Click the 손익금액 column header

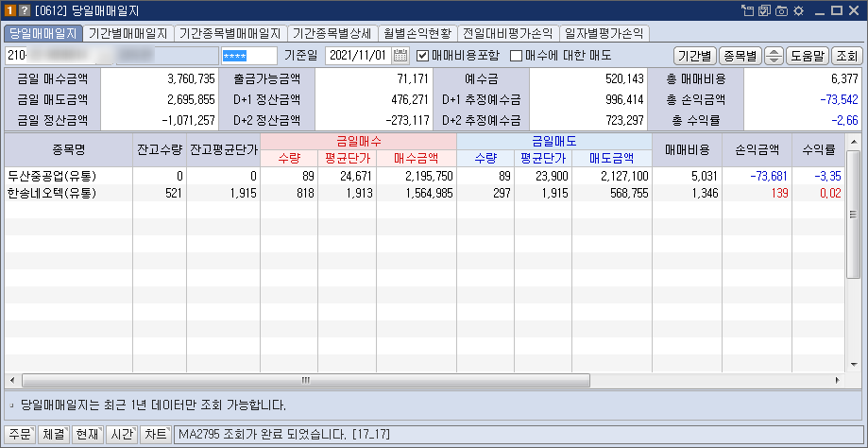tap(757, 149)
